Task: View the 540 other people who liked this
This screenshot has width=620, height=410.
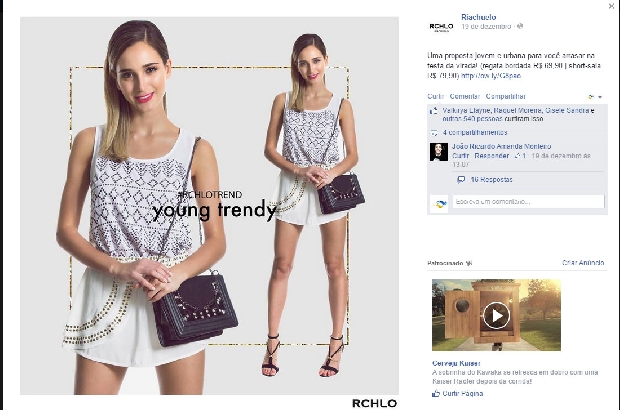Action: pos(473,119)
